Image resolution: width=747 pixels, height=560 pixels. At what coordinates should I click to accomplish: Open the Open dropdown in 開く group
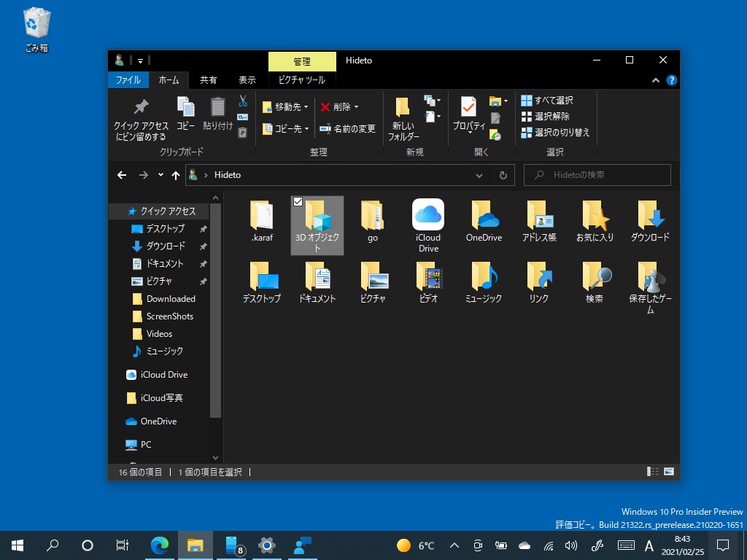pos(498,101)
